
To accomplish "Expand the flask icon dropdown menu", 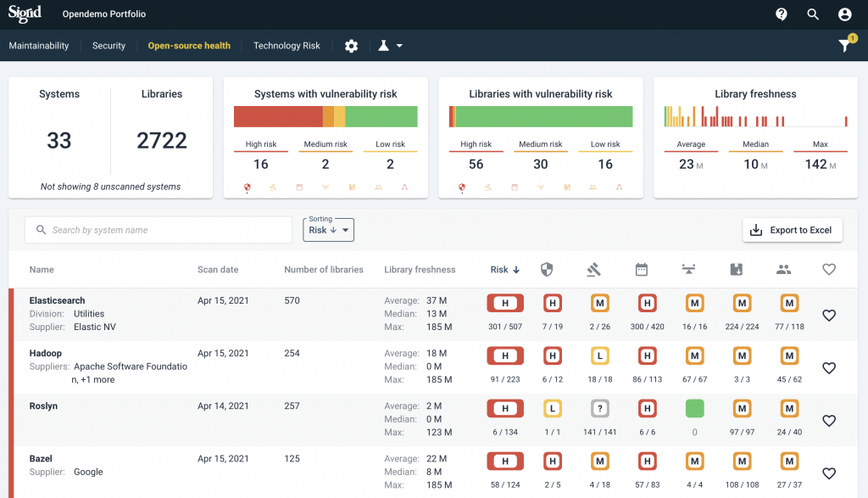I will tap(390, 46).
